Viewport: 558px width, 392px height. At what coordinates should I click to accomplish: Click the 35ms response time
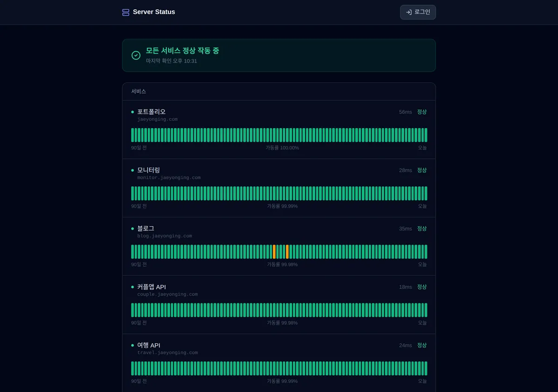click(405, 229)
